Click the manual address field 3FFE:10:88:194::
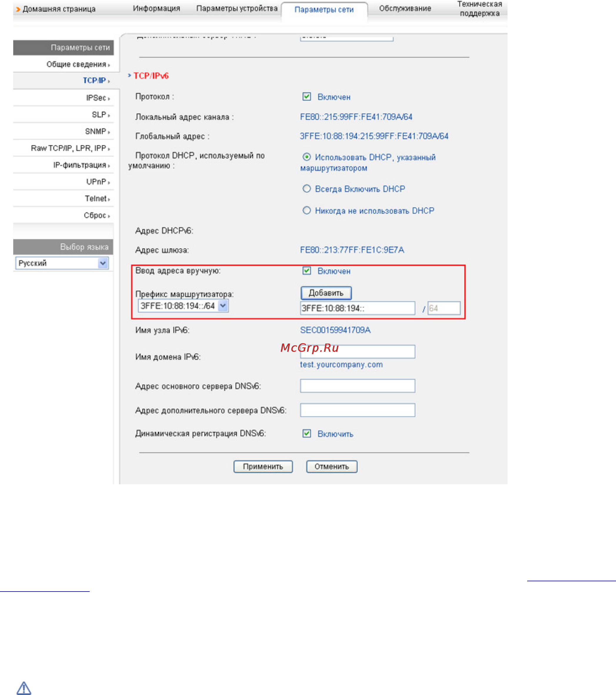 [x=358, y=308]
